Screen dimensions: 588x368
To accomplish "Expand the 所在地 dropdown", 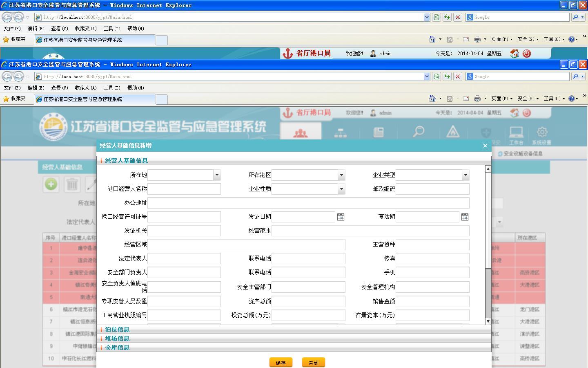I will coord(217,175).
